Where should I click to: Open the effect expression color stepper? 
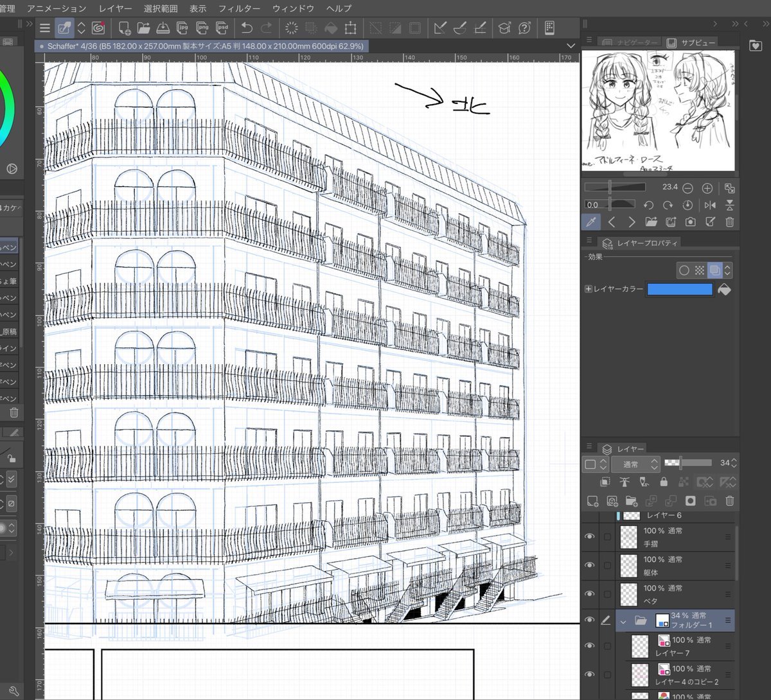click(x=727, y=270)
